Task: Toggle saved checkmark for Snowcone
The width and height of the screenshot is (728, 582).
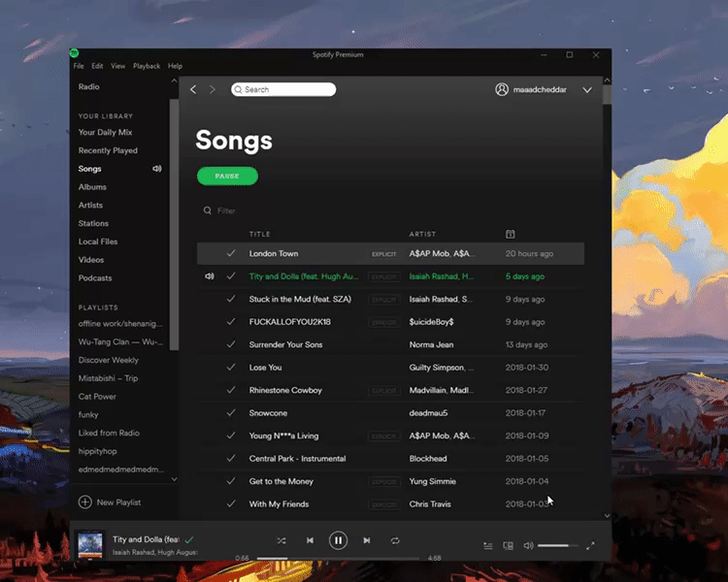Action: (x=231, y=412)
